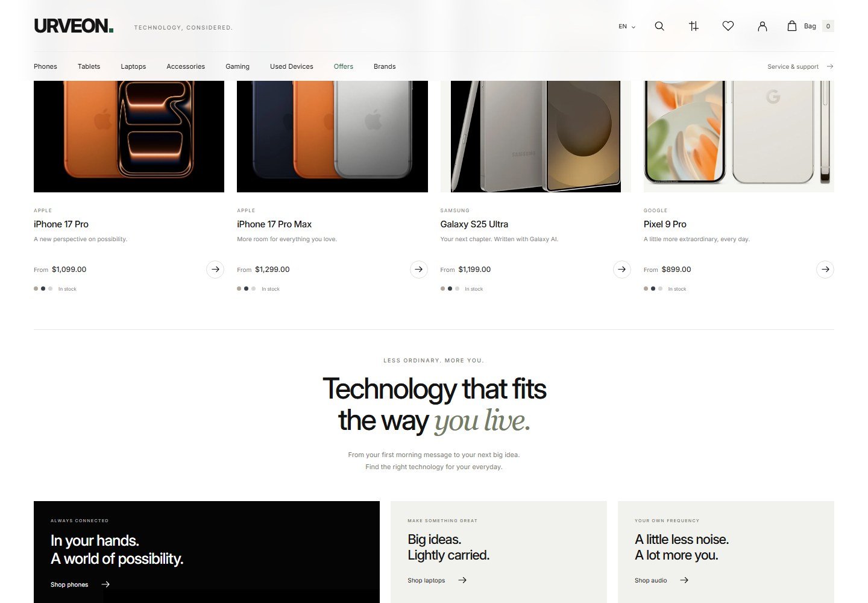Screen dimensions: 868x603
Task: Open the shopping bag icon
Action: [792, 26]
